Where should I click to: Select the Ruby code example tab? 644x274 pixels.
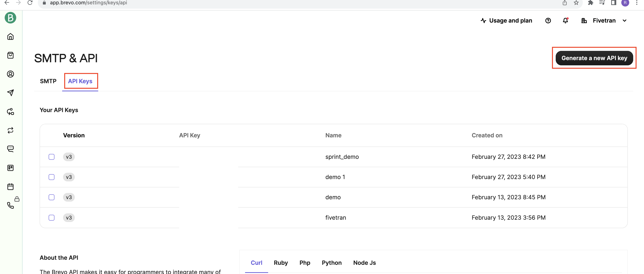pos(281,262)
